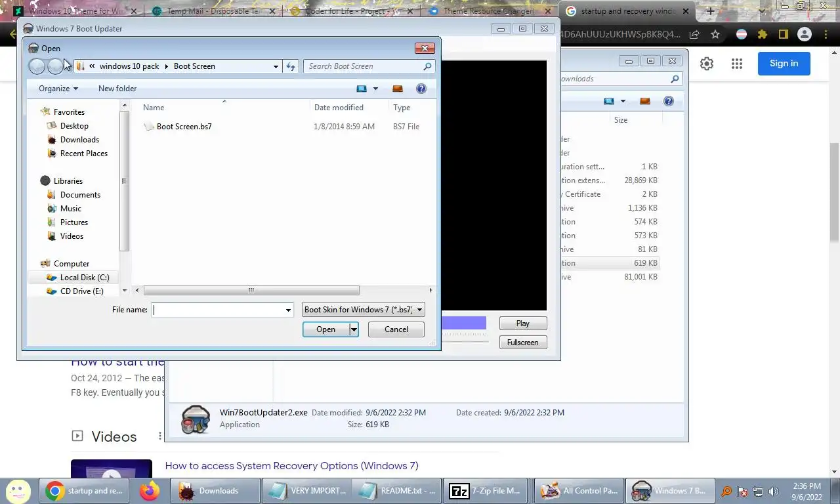Screen dimensions: 840x504
Task: Open a new Chrome tab
Action: click(x=710, y=11)
